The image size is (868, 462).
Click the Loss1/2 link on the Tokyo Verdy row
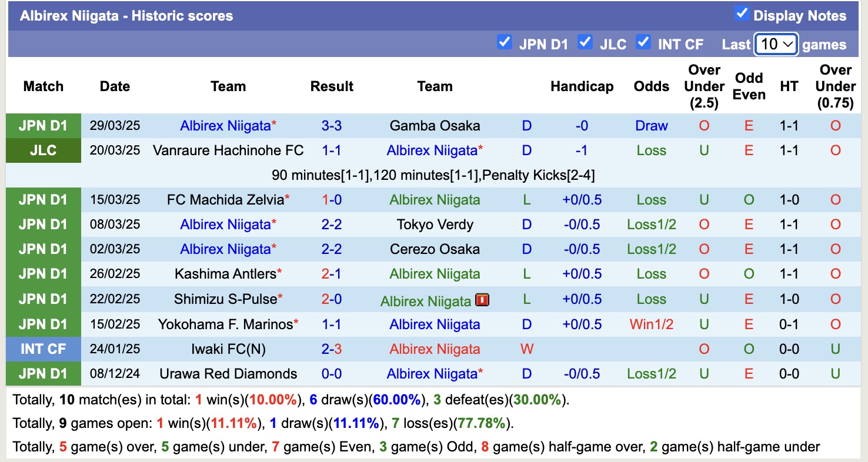(x=651, y=224)
